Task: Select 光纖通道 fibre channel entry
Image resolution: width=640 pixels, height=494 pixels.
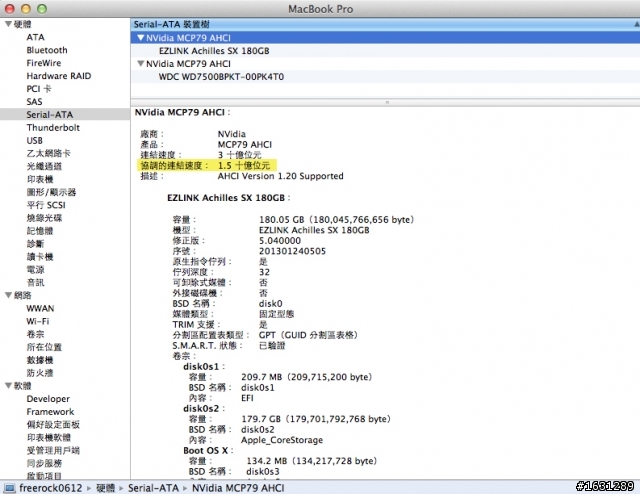Action: [x=44, y=166]
